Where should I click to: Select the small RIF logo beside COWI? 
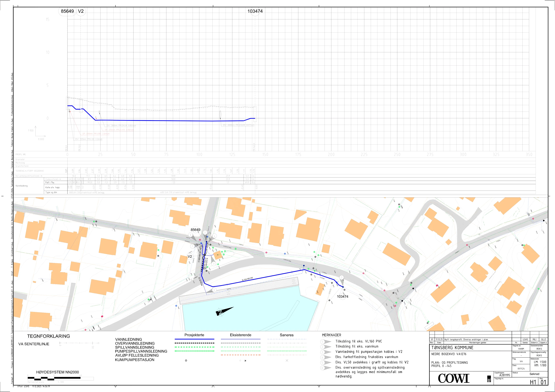click(489, 379)
